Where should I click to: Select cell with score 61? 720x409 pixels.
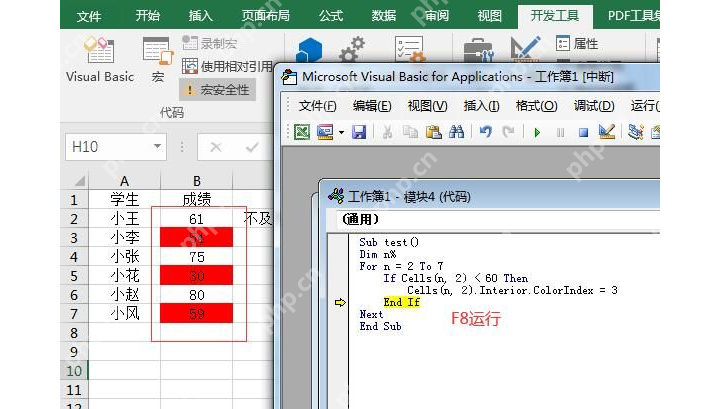tap(197, 219)
